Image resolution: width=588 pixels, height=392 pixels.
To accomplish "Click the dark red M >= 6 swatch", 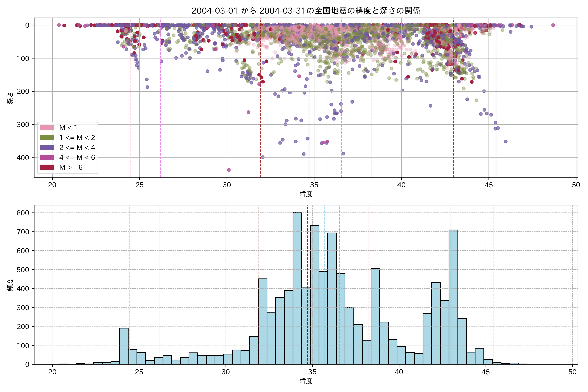I will point(47,167).
